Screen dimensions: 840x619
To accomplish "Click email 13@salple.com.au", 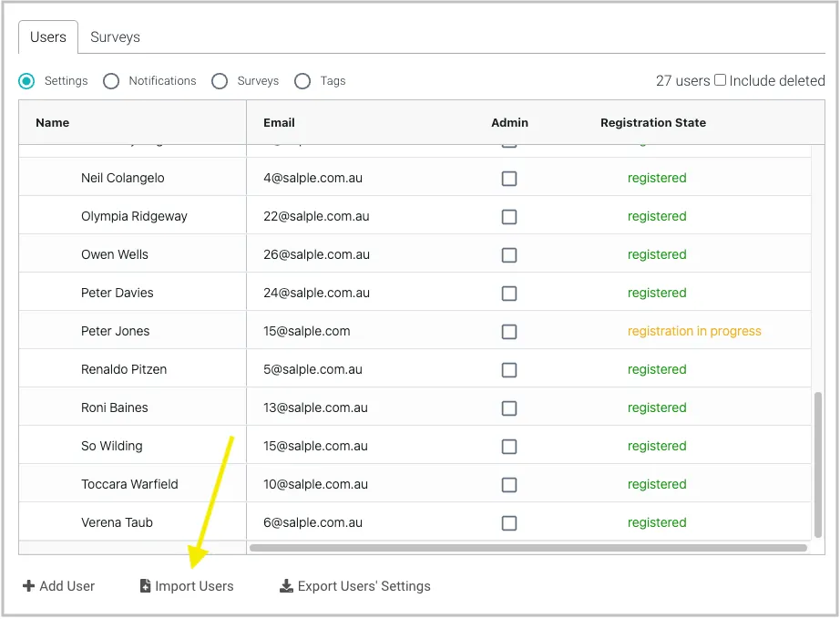I will coord(315,408).
